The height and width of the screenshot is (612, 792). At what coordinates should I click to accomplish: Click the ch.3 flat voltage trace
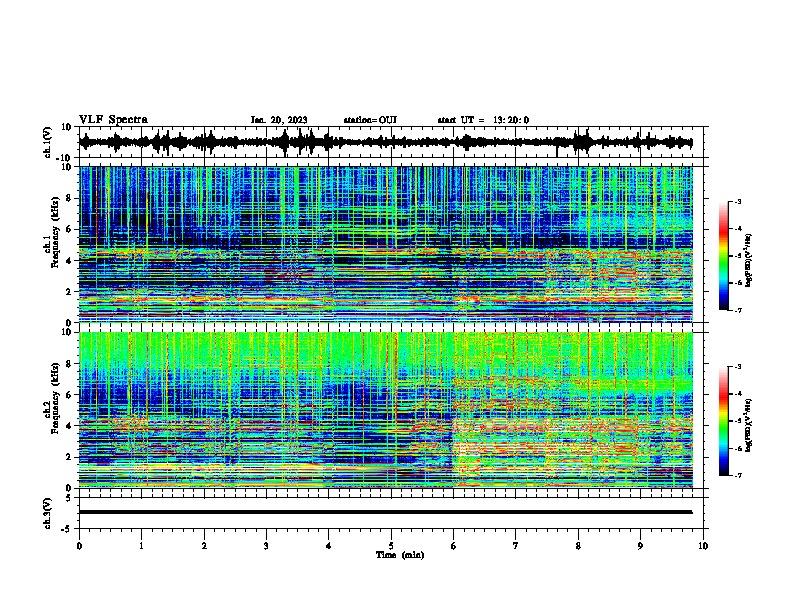tap(386, 512)
